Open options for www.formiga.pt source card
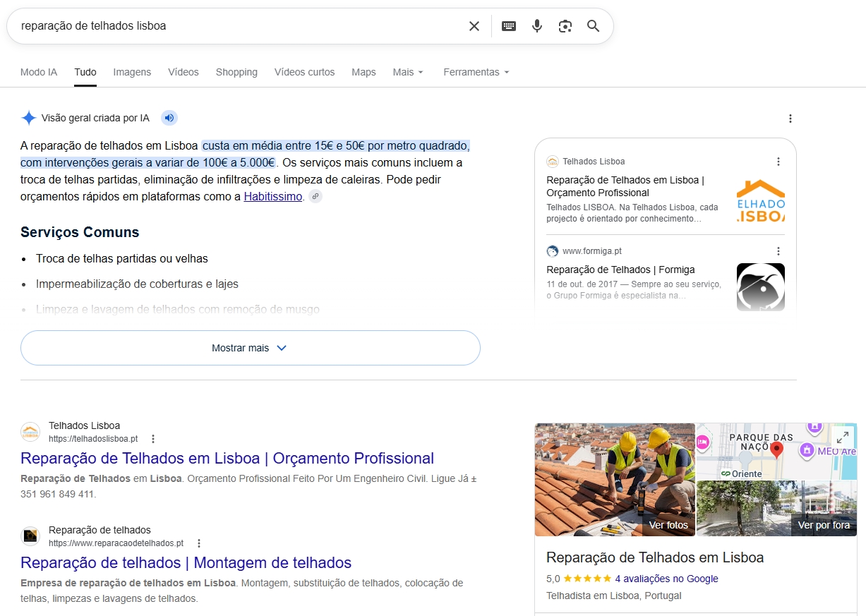 click(x=778, y=251)
